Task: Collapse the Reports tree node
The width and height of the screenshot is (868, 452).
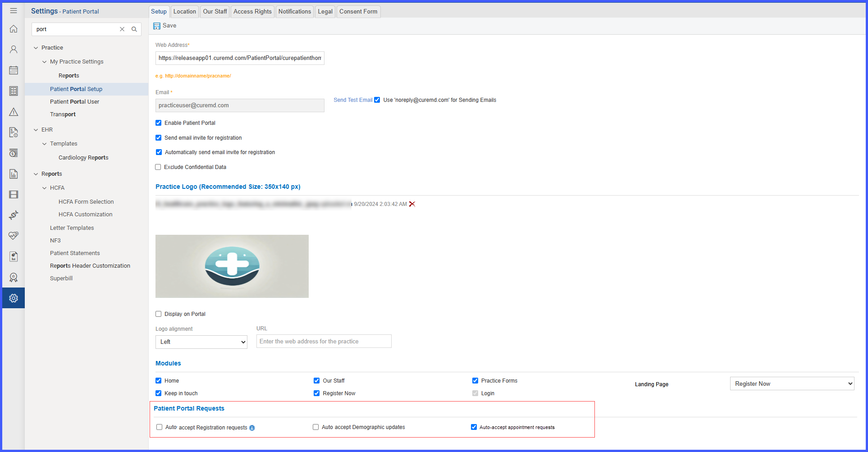Action: click(36, 174)
